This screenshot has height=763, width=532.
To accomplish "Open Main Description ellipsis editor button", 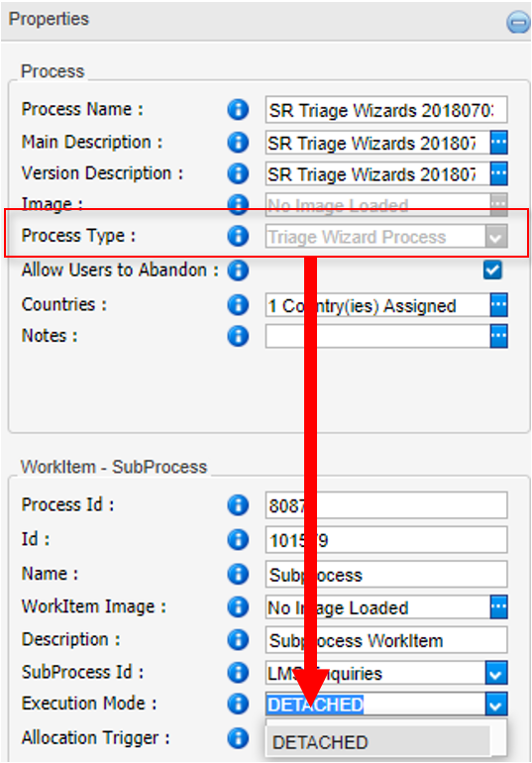I will pyautogui.click(x=499, y=143).
